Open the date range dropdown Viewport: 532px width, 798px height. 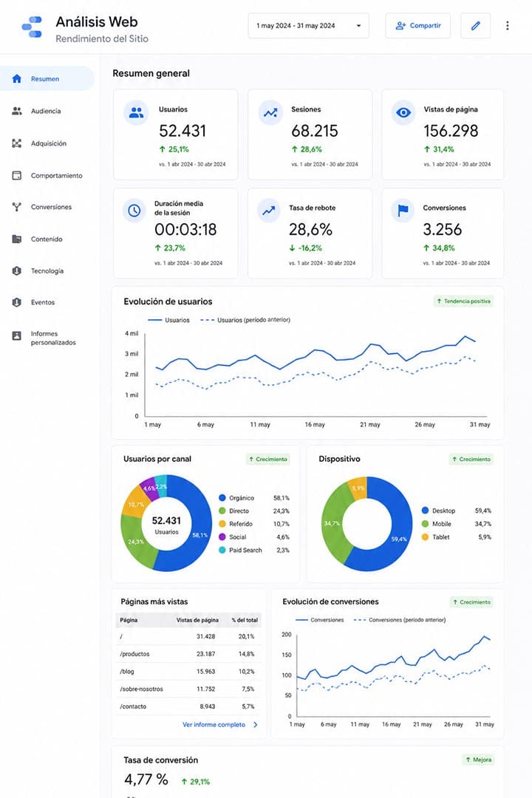309,25
